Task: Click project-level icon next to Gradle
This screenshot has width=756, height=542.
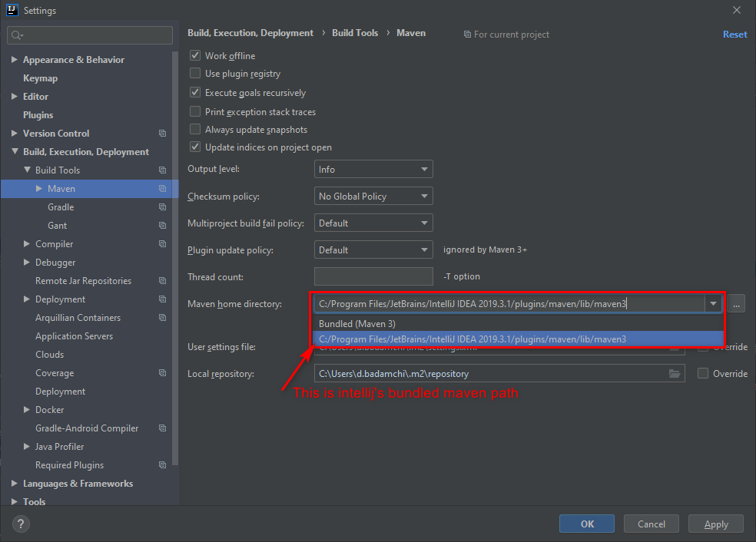Action: [162, 207]
